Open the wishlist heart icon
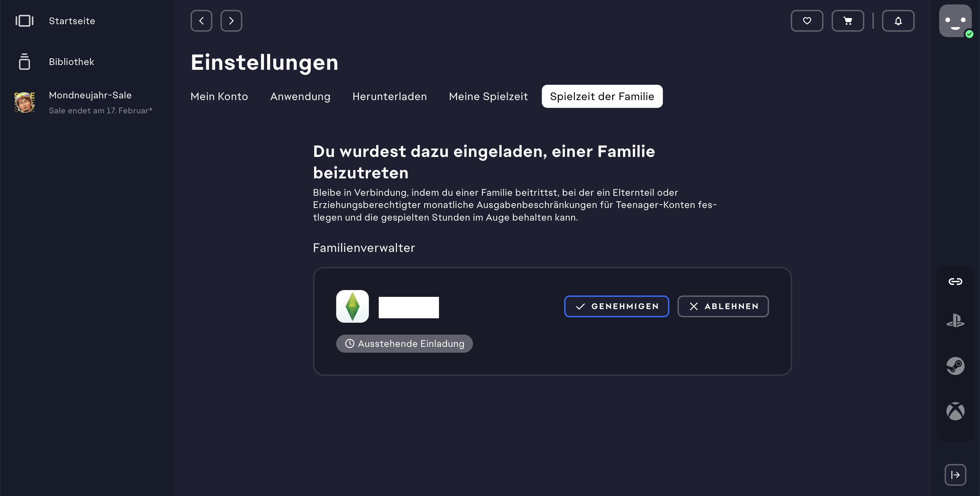Screen dimensions: 980x496 (806, 21)
